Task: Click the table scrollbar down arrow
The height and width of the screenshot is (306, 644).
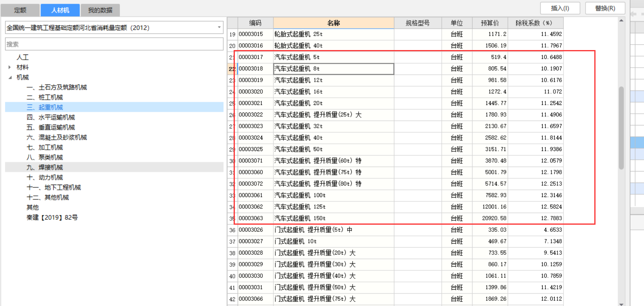Action: (621, 304)
